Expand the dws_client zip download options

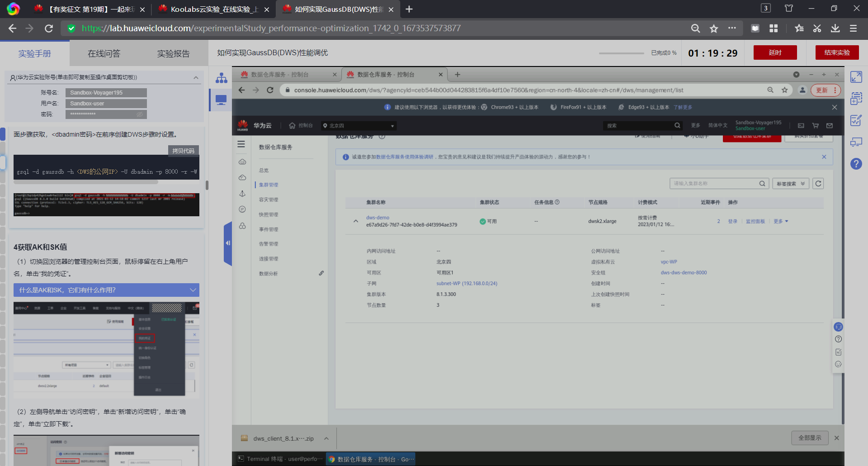(326, 438)
